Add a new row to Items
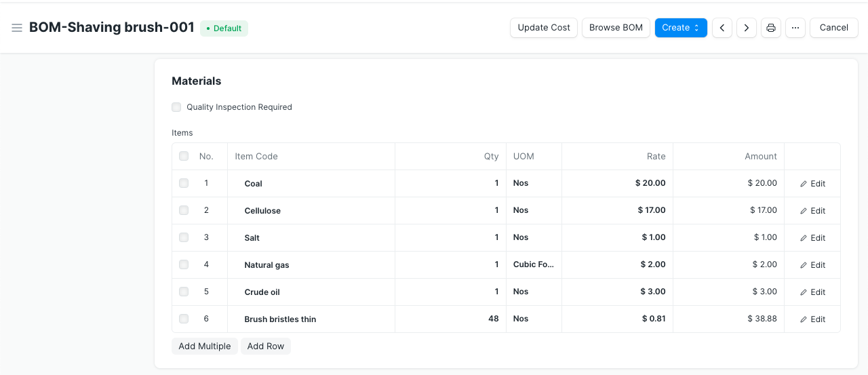868x375 pixels. 265,347
